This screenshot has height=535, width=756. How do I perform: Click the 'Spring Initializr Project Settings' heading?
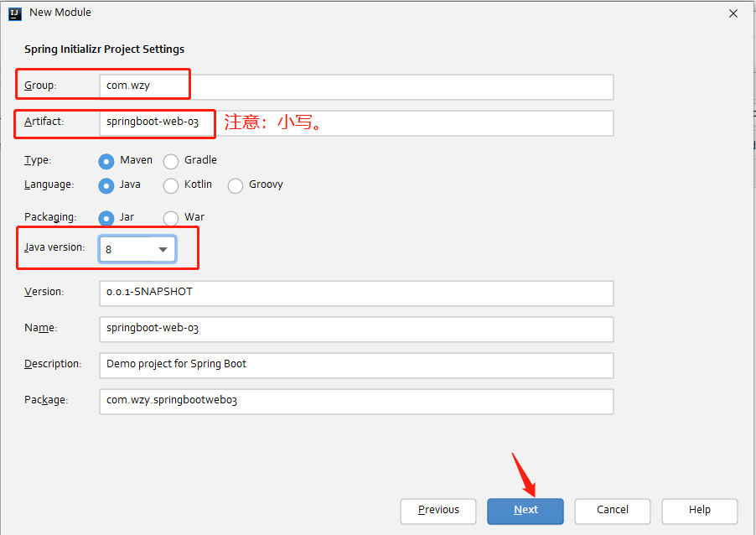pyautogui.click(x=104, y=49)
